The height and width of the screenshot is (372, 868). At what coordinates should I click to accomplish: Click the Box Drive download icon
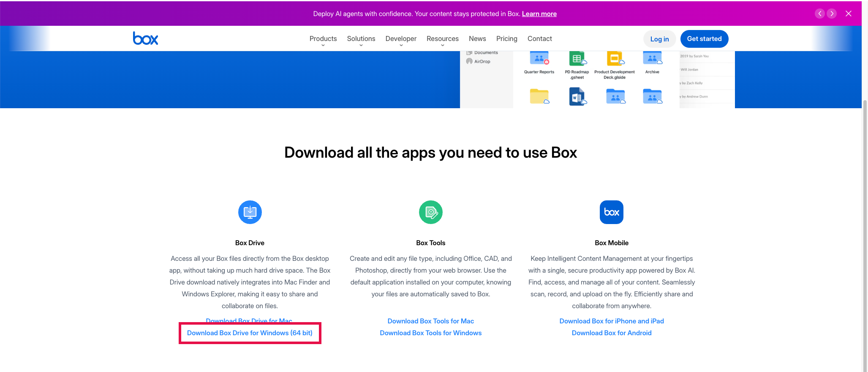point(250,212)
